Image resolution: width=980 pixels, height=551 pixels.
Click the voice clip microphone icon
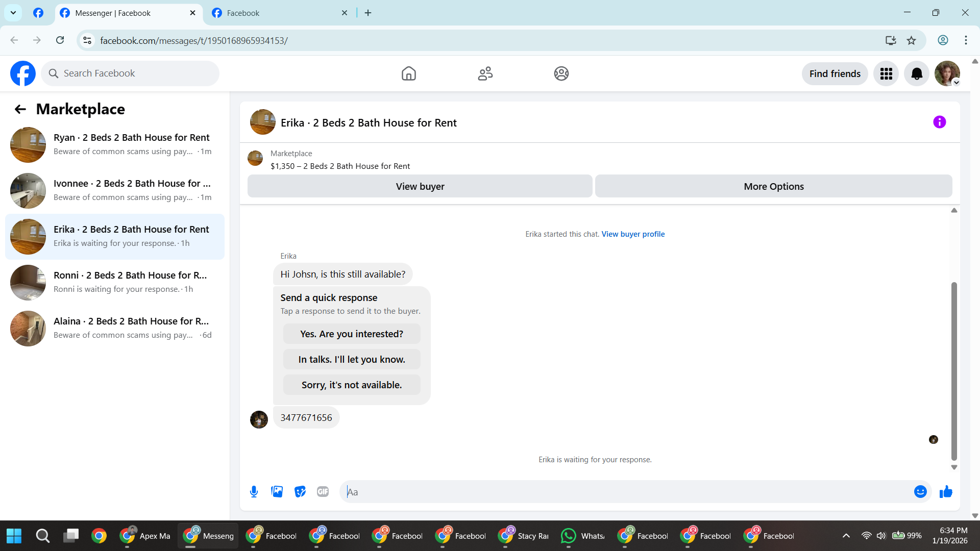(x=254, y=492)
